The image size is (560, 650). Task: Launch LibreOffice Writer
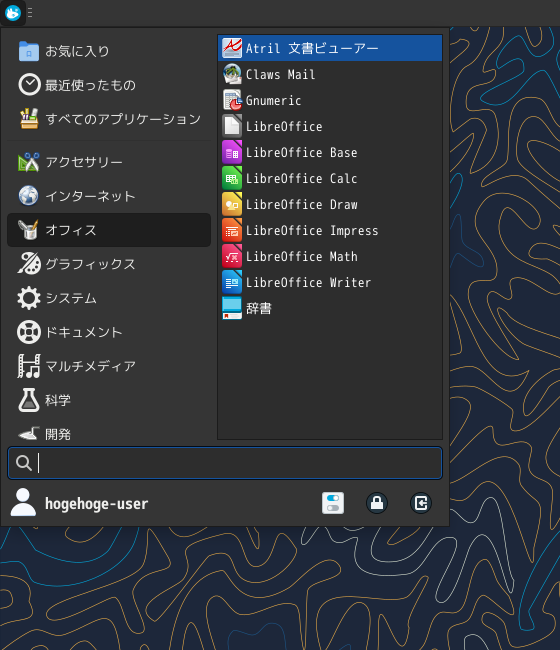coord(330,283)
